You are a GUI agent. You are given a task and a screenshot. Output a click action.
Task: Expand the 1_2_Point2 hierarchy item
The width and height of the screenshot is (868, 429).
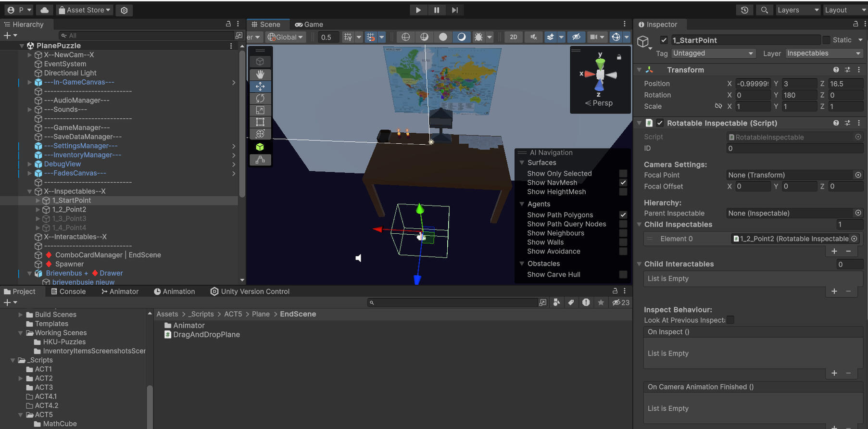(38, 210)
